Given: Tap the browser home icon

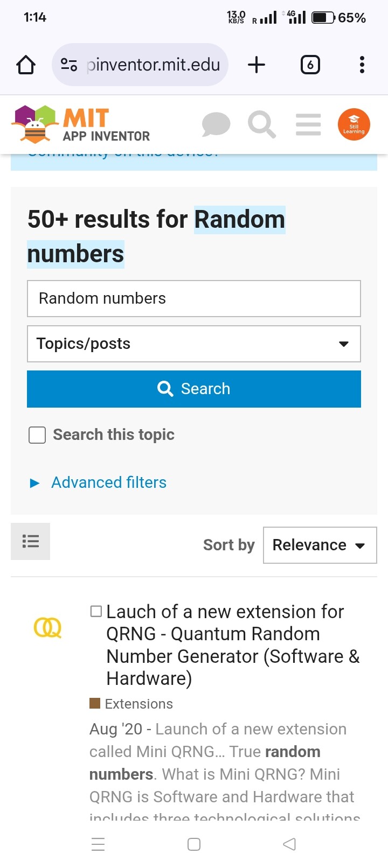Looking at the screenshot, I should pyautogui.click(x=26, y=65).
